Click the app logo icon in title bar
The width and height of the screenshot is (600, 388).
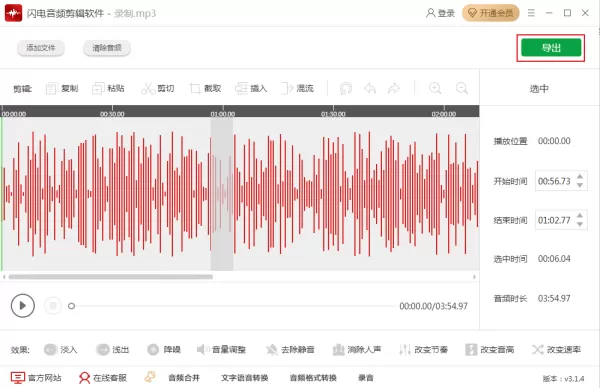click(13, 13)
